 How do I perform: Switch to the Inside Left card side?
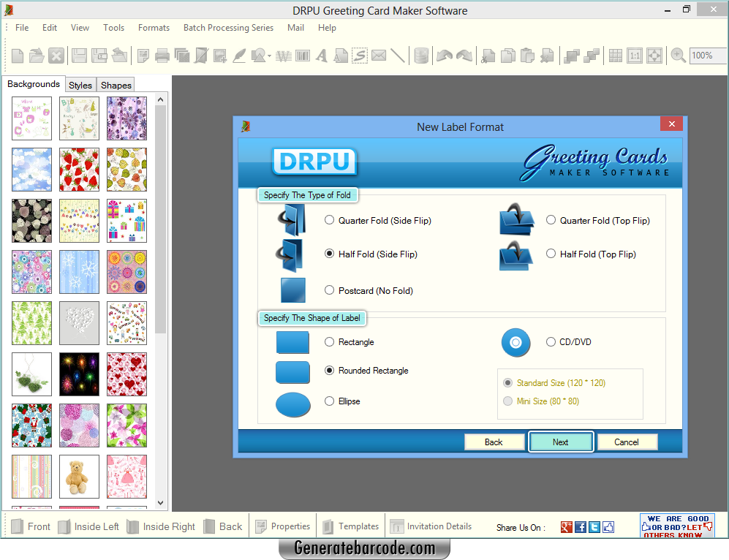(x=88, y=526)
